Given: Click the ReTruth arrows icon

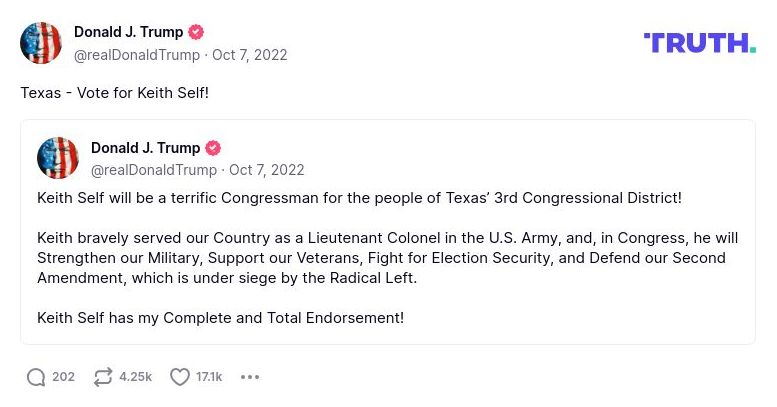Looking at the screenshot, I should [103, 377].
